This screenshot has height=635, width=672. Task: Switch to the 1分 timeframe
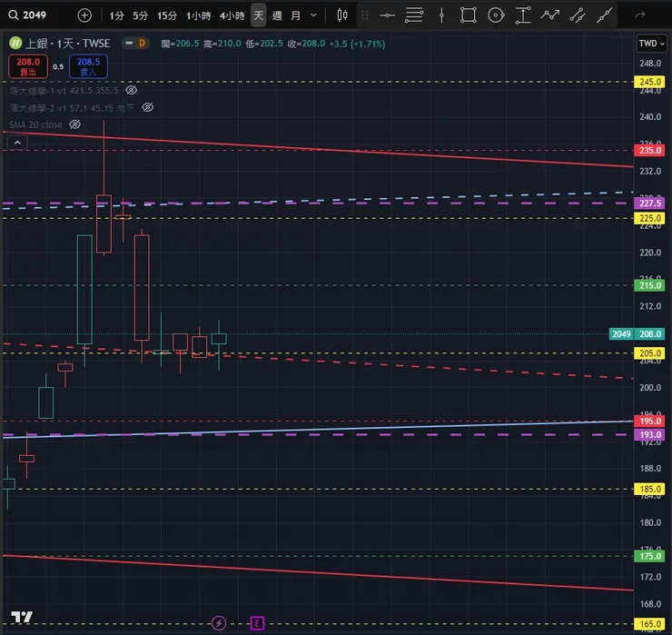(116, 15)
